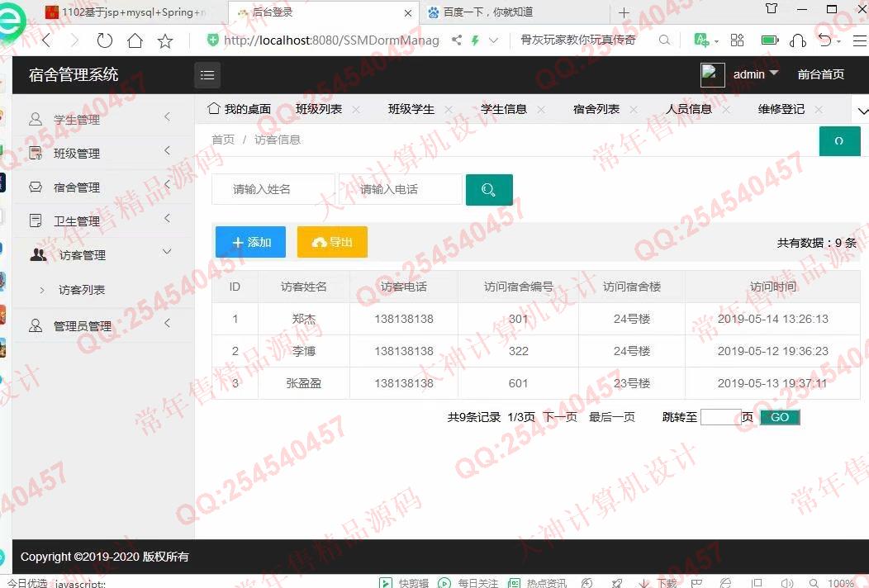Click the 2019-05-14 13:26:13 cell
The width and height of the screenshot is (869, 588).
(772, 319)
